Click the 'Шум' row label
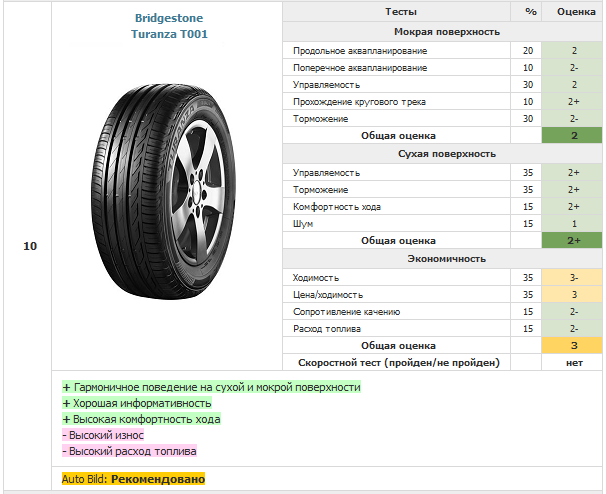Screen dimensions: 606x494 [x=303, y=224]
